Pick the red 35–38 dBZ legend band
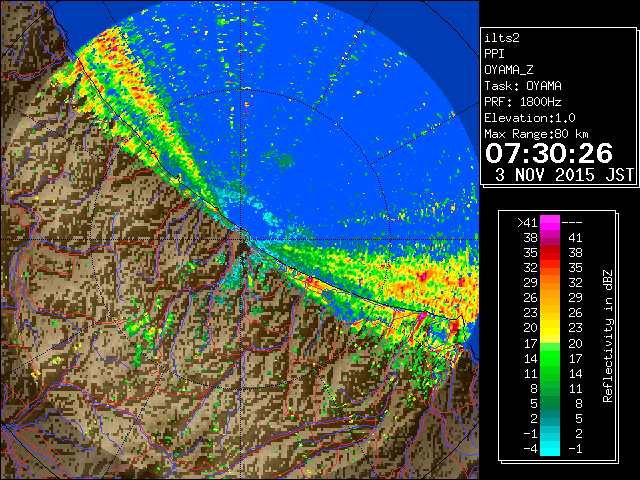This screenshot has width=640, height=480. pos(550,253)
